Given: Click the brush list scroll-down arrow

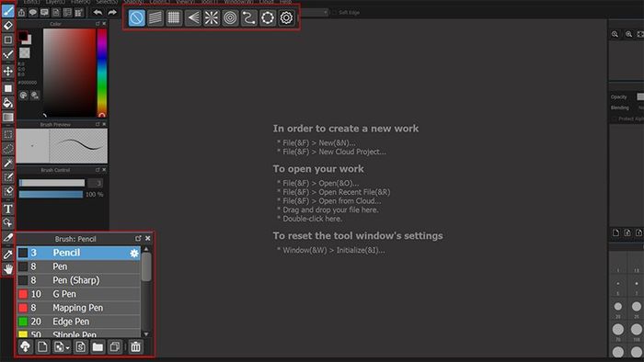Looking at the screenshot, I should (x=146, y=334).
